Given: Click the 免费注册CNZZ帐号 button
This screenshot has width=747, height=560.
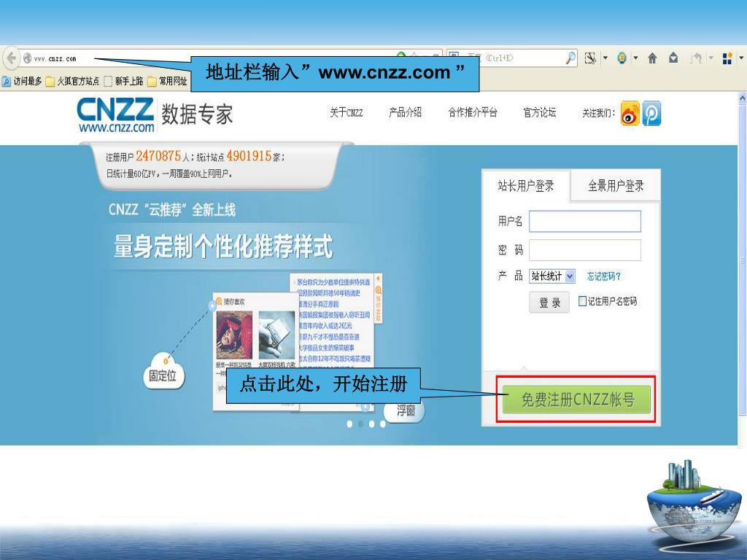Looking at the screenshot, I should [x=576, y=399].
